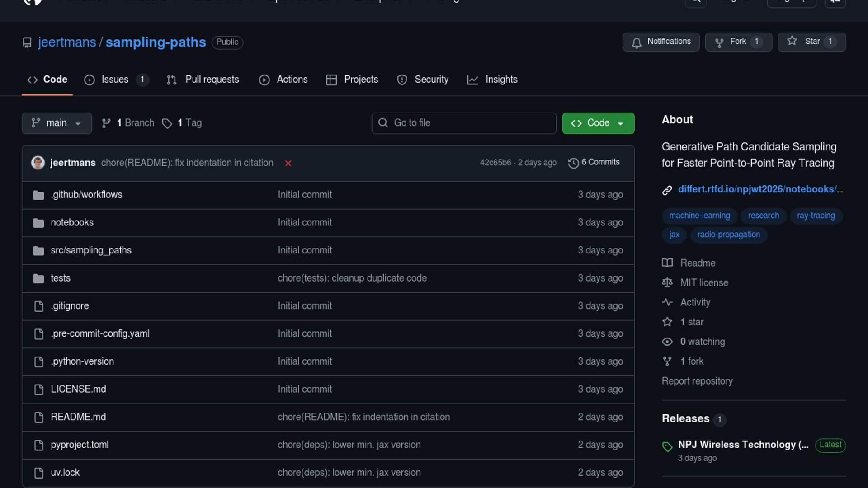This screenshot has width=868, height=488.
Task: Click the Go to file search field
Action: tap(464, 123)
